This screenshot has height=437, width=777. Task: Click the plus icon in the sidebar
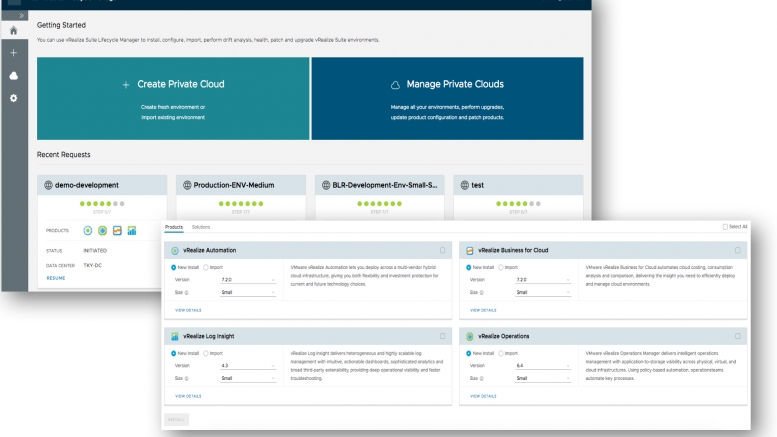tap(13, 53)
